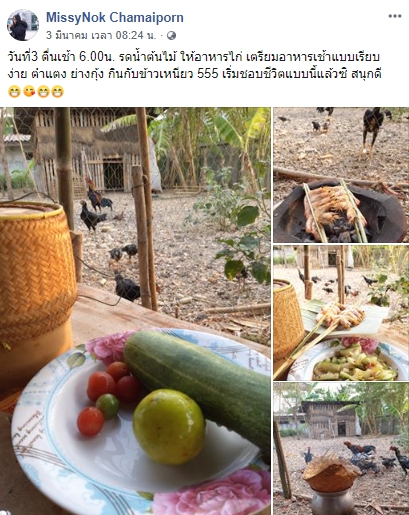Screen dimensions: 409x515
Task: Open the post timestamp 3 มีนาคม 08:24 น.
Action: click(x=101, y=35)
